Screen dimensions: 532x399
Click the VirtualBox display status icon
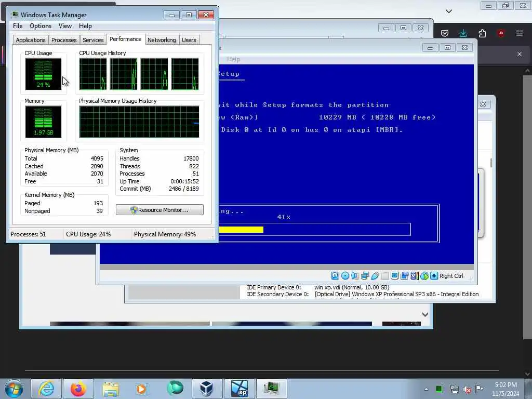395,276
